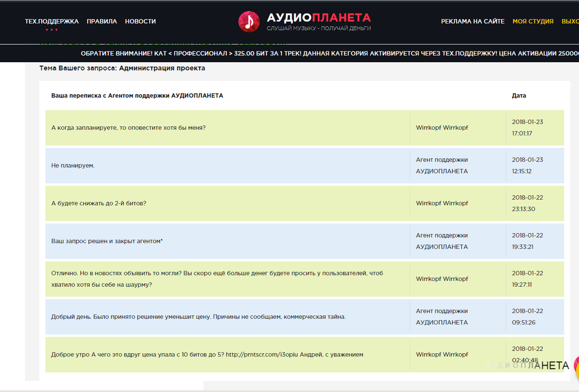Click the 'Дата' column header
Image resolution: width=579 pixels, height=392 pixels.
[x=519, y=96]
